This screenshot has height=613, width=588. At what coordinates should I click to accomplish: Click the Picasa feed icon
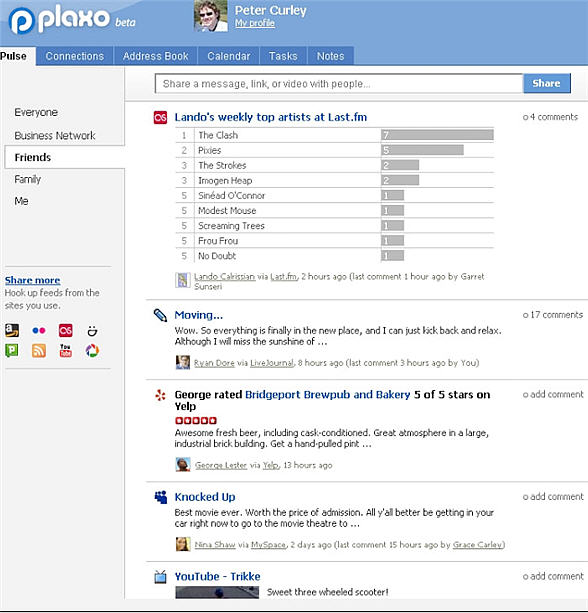92,351
